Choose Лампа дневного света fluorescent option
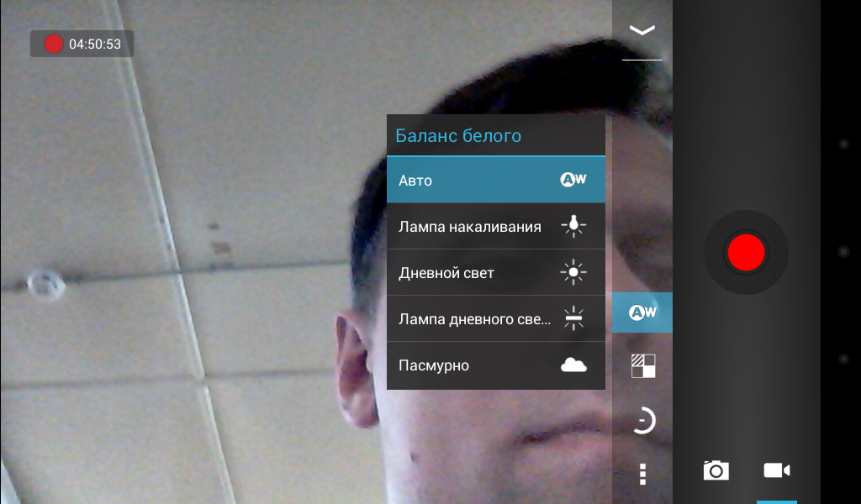 496,318
